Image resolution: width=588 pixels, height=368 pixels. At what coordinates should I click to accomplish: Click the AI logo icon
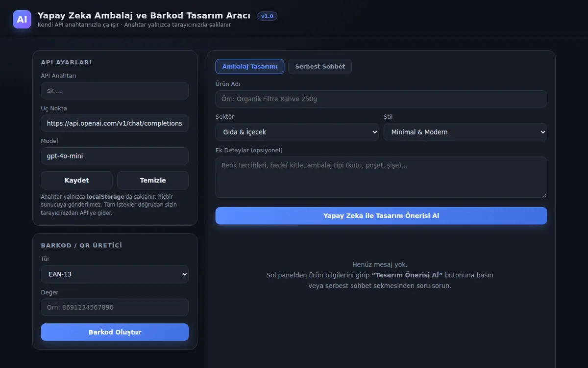pyautogui.click(x=22, y=19)
